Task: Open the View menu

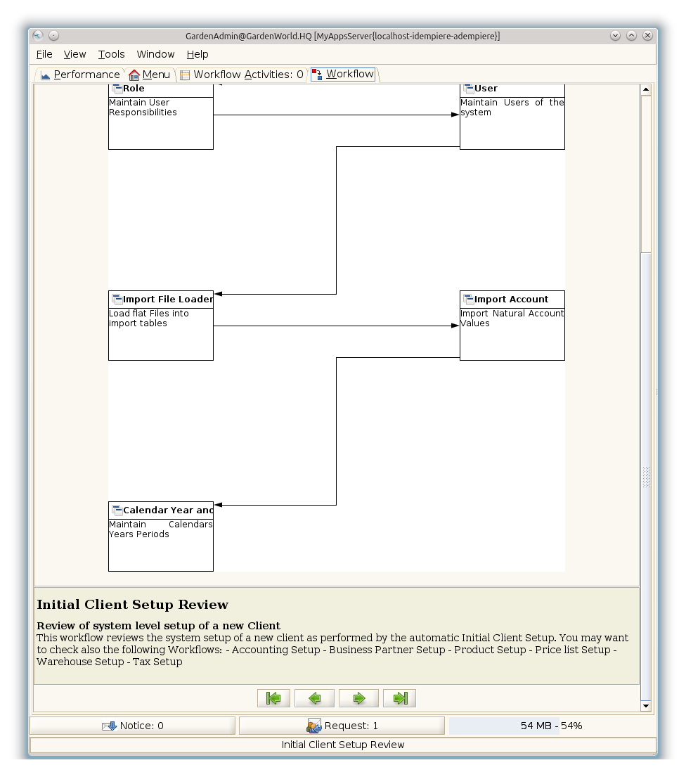Action: pyautogui.click(x=75, y=54)
